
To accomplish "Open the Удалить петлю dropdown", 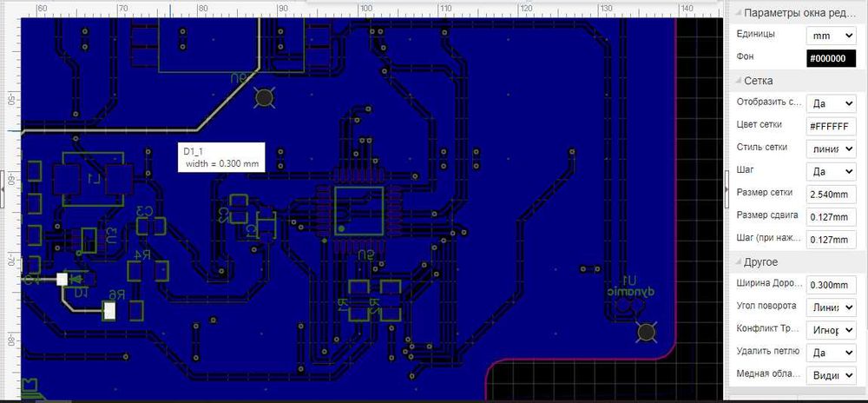I will [831, 353].
